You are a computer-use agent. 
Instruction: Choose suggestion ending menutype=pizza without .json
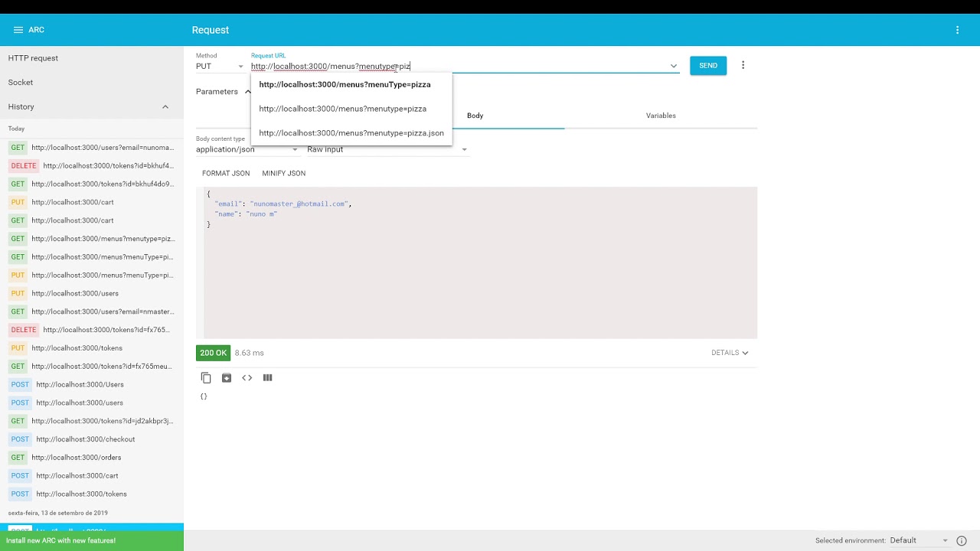351,109
